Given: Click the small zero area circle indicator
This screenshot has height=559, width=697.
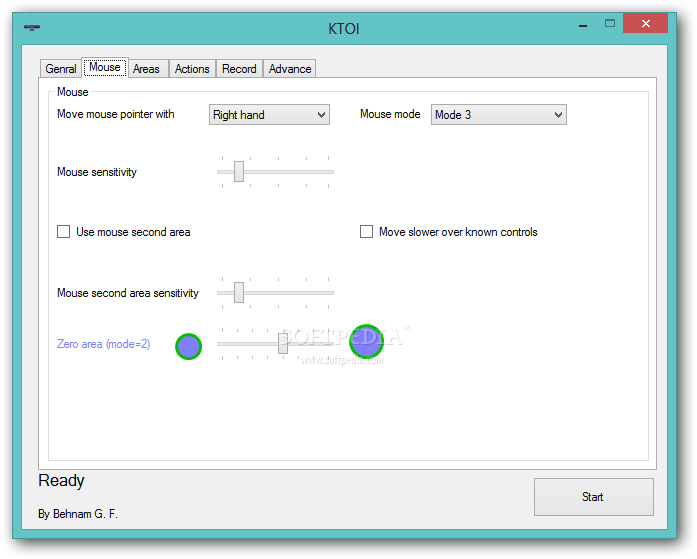Looking at the screenshot, I should coord(188,347).
